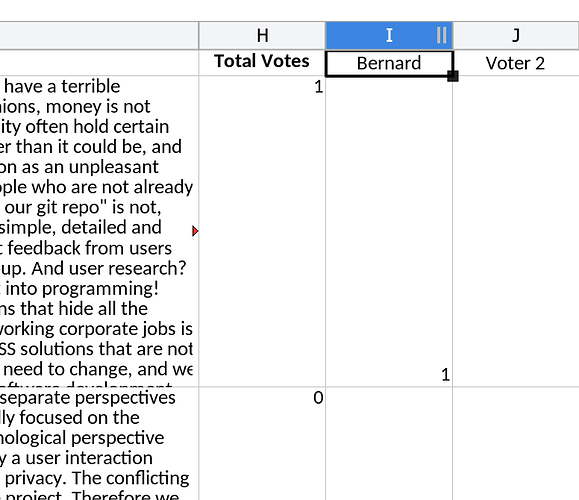Select the Total Votes cell showing 1

coord(262,232)
